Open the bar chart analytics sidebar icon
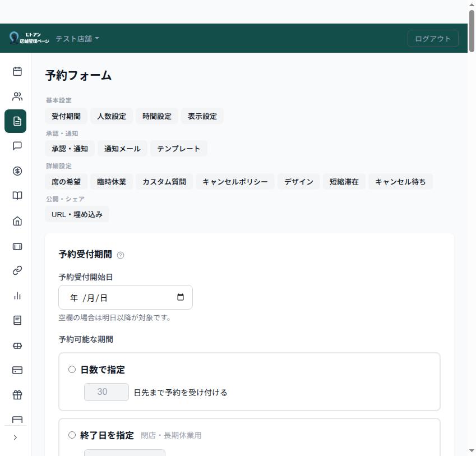This screenshot has width=476, height=456. pyautogui.click(x=17, y=296)
